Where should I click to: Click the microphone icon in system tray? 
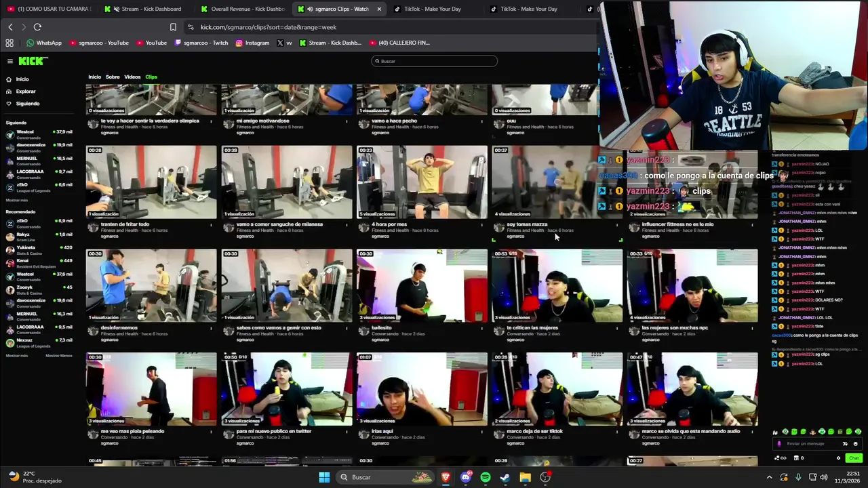[798, 477]
